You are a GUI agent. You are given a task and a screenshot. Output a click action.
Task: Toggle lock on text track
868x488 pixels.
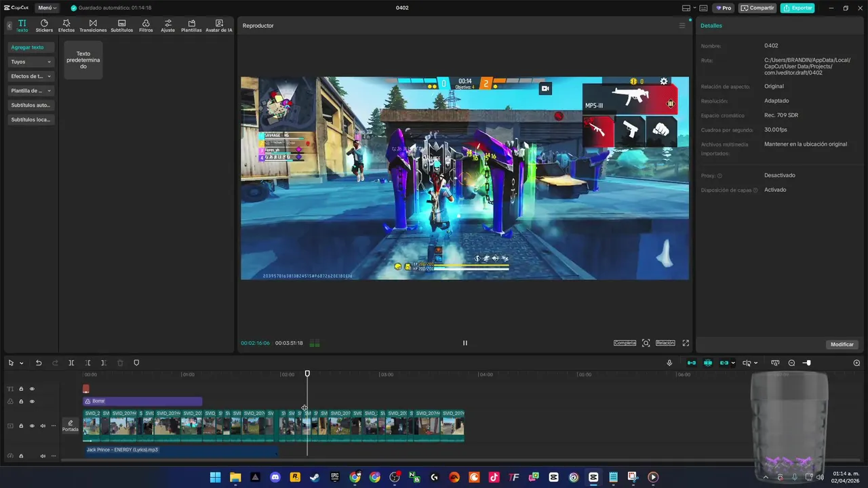coord(21,389)
